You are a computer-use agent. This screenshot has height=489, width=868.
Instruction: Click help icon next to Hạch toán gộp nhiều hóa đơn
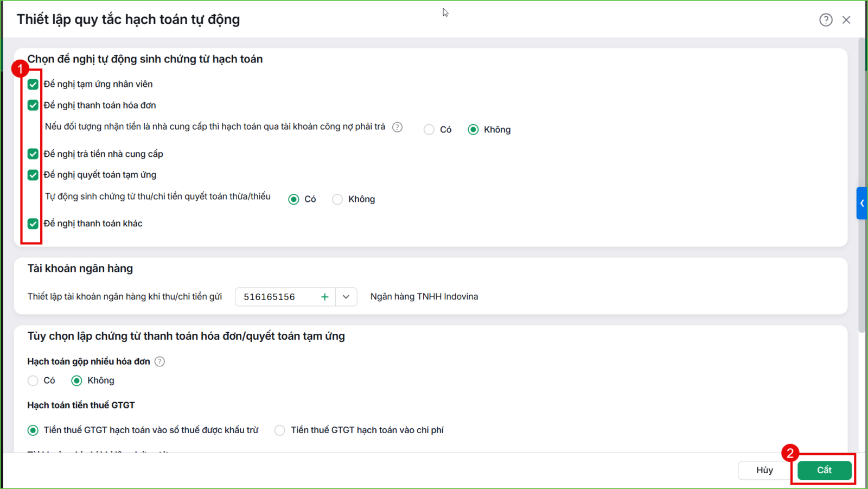point(159,361)
